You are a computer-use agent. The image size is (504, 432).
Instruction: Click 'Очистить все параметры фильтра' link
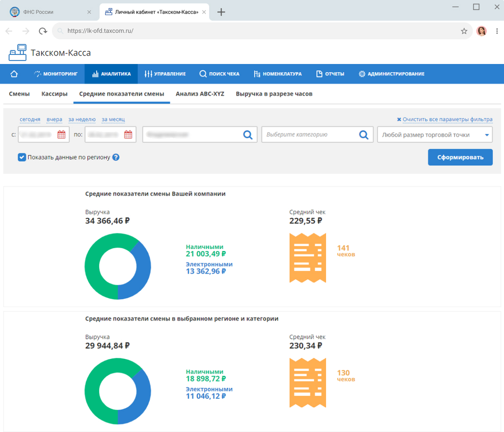coord(448,119)
